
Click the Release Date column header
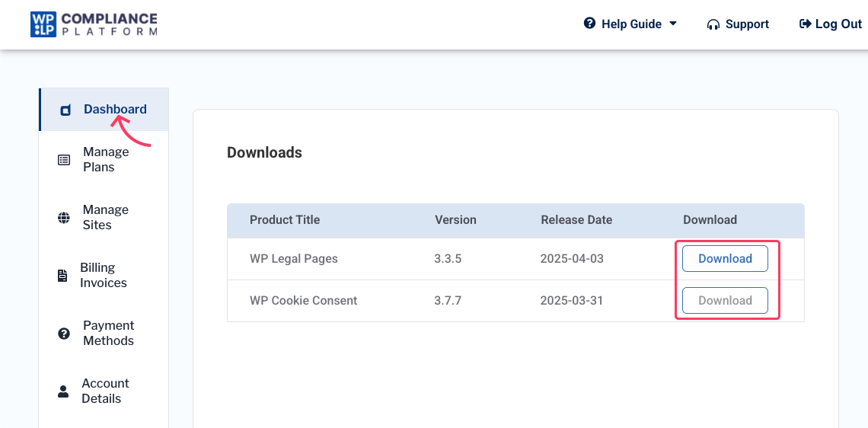[576, 220]
